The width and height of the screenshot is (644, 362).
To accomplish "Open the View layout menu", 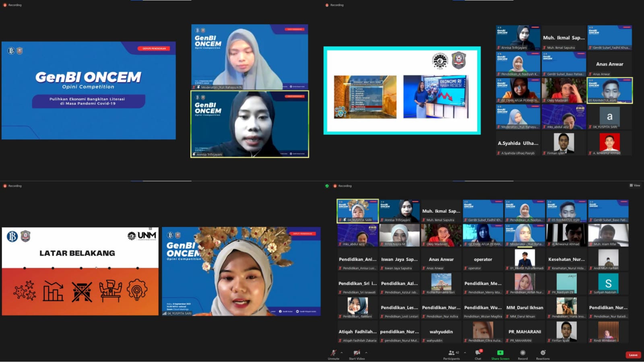I will pyautogui.click(x=635, y=185).
